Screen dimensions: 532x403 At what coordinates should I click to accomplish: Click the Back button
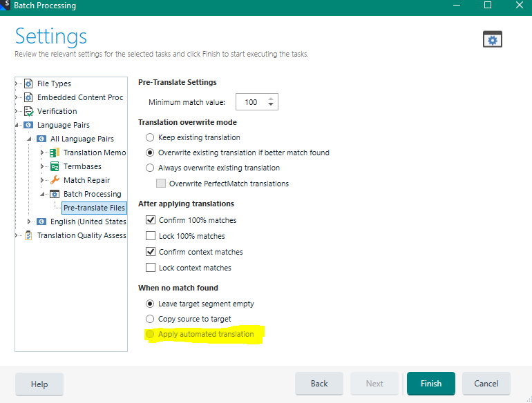[319, 384]
